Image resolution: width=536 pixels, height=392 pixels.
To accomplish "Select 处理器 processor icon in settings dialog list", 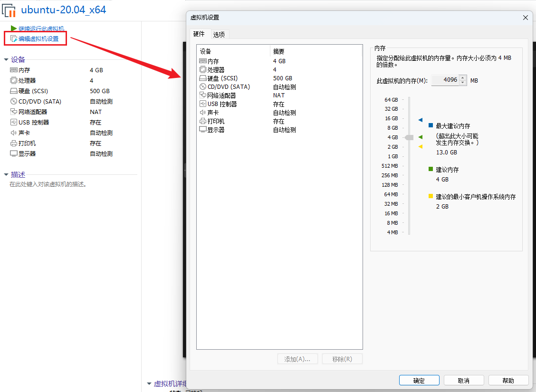I will [203, 70].
